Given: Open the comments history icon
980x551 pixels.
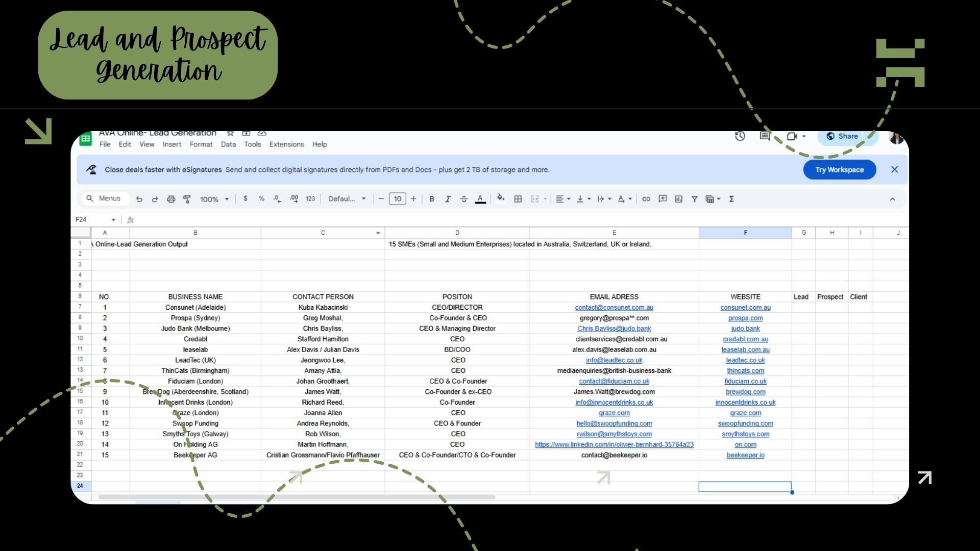Looking at the screenshot, I should click(765, 136).
